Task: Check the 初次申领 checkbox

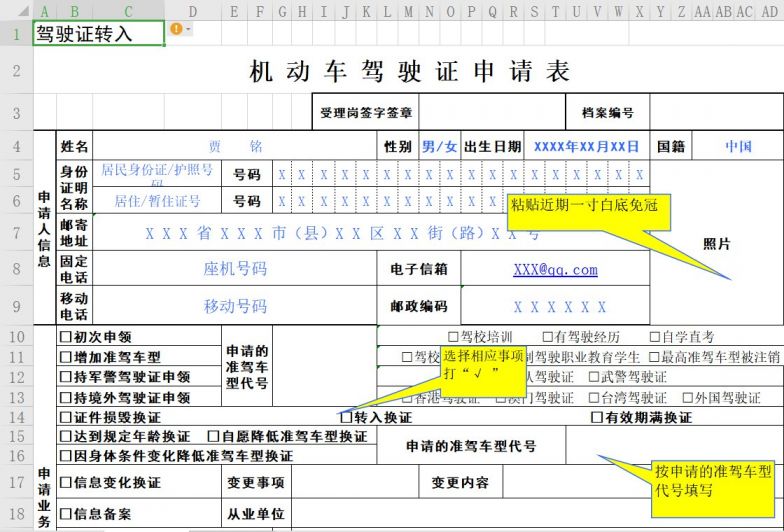Action: pos(66,336)
